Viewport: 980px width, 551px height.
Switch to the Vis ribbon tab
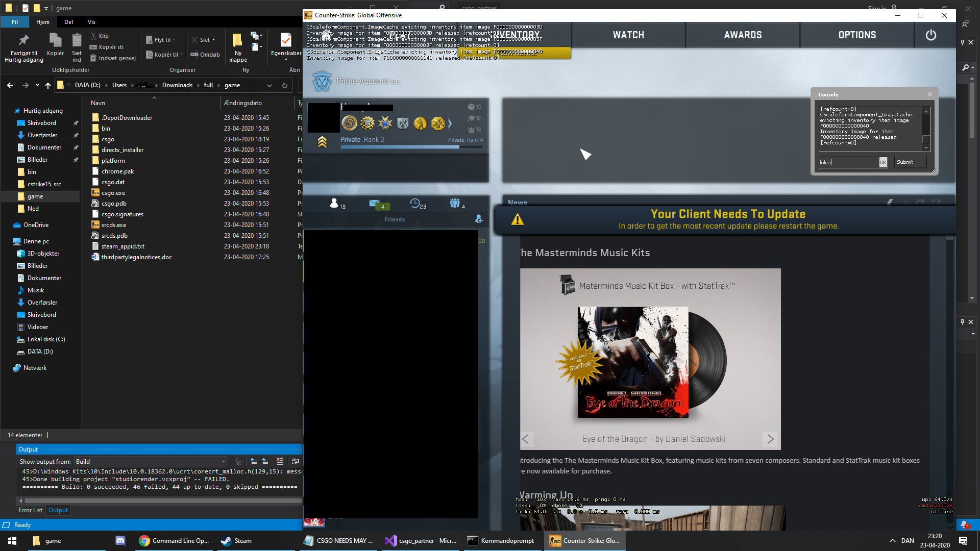91,22
